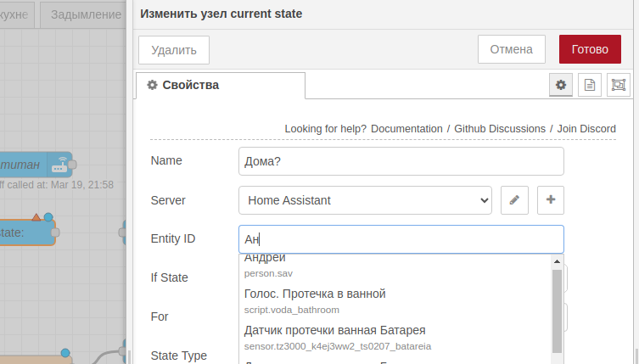Open node properties gear icon
Screen dimensions: 639x364
tap(559, 85)
